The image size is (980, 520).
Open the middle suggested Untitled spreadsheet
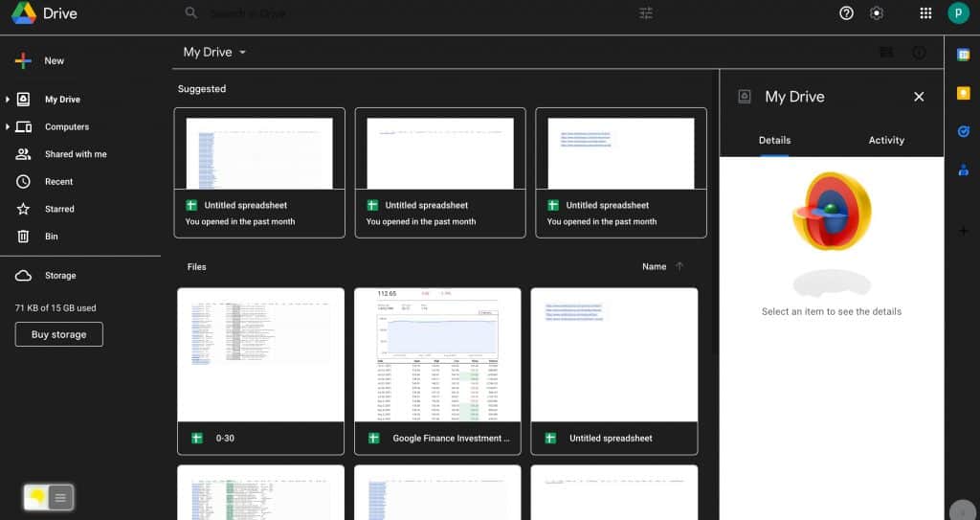click(x=440, y=172)
